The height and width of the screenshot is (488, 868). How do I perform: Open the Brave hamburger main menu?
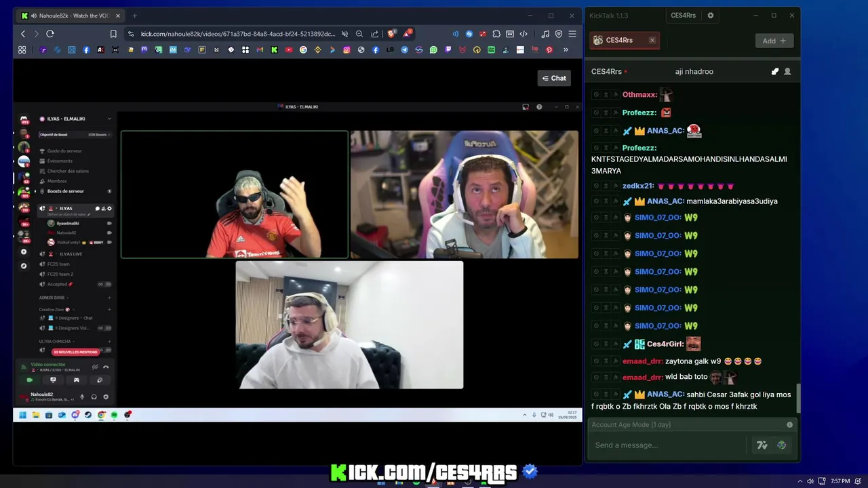coord(572,34)
